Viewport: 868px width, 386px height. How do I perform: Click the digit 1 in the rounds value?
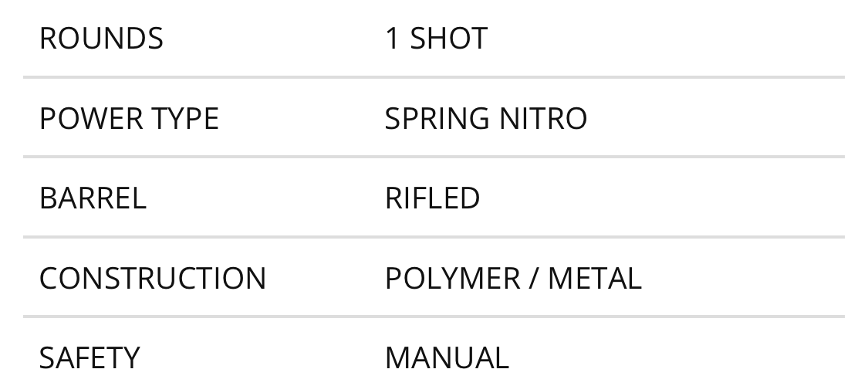tap(392, 39)
